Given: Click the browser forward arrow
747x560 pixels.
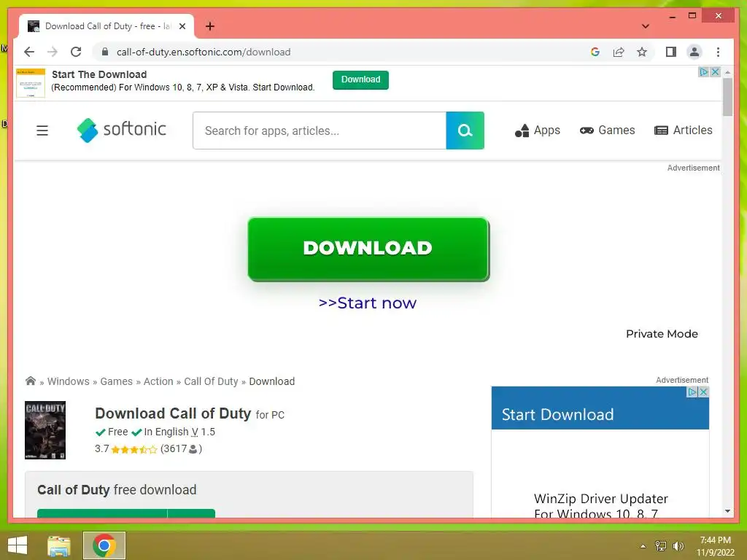Looking at the screenshot, I should [53, 52].
